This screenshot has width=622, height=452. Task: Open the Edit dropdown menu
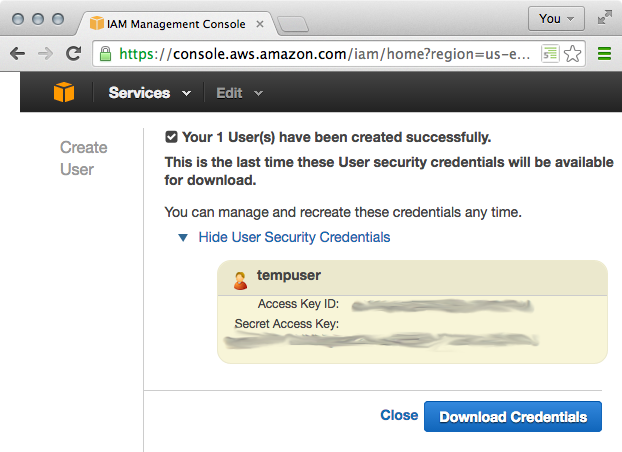240,93
